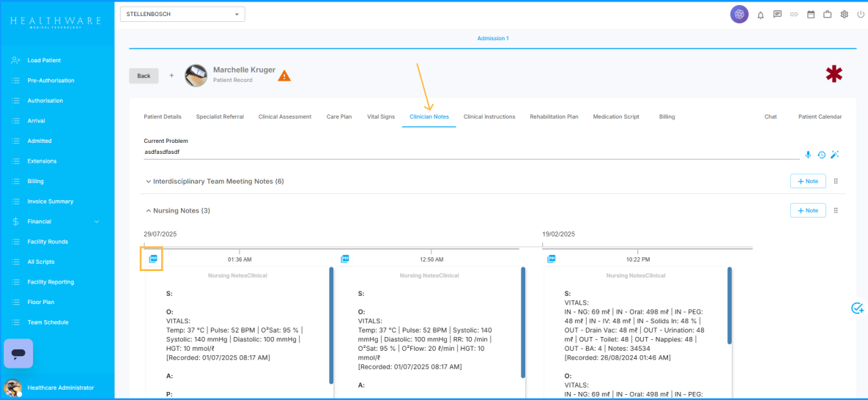868x400 pixels.
Task: Click the Current Problem text field
Action: pyautogui.click(x=469, y=152)
